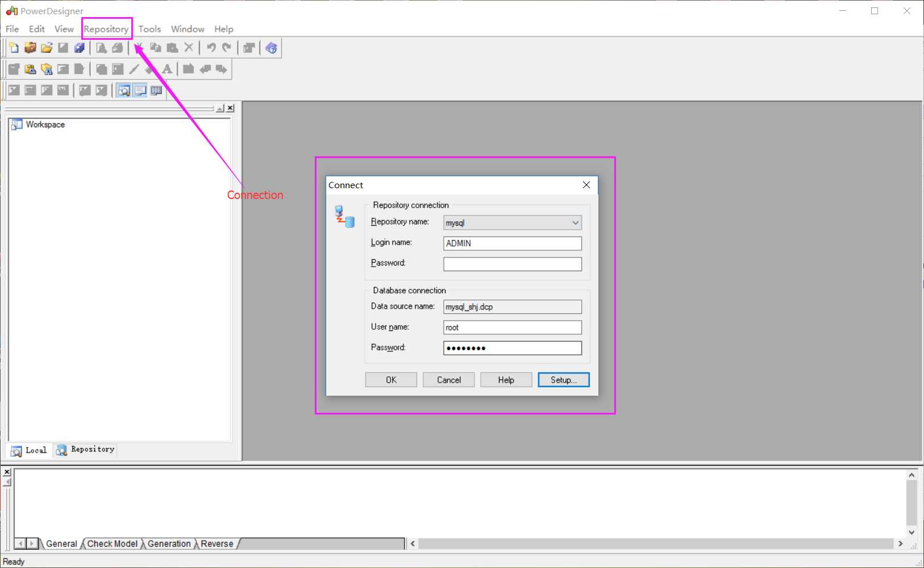
Task: Click the Browser panel auto-hide pin button
Action: coord(220,108)
